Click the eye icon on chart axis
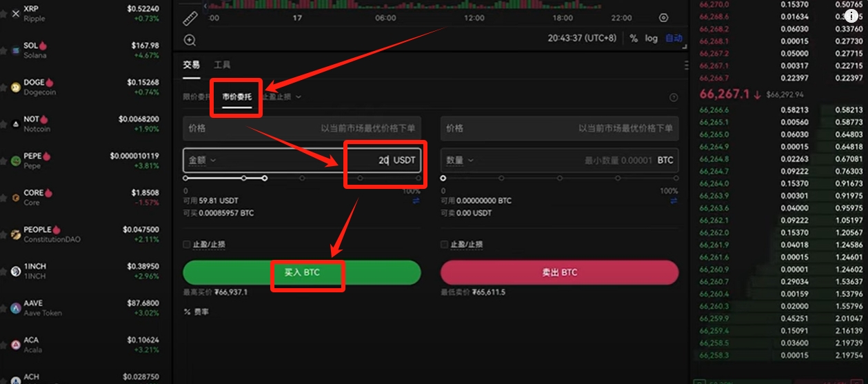This screenshot has width=868, height=384. coord(664,18)
